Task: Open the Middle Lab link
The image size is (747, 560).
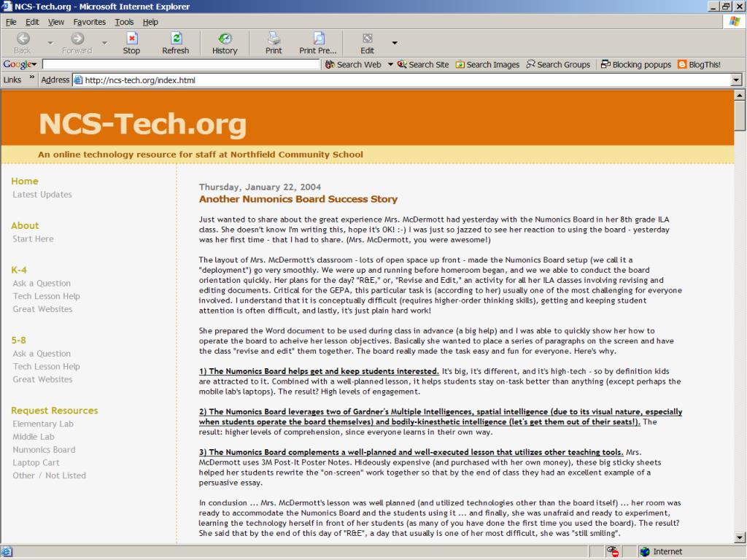Action: coord(34,437)
